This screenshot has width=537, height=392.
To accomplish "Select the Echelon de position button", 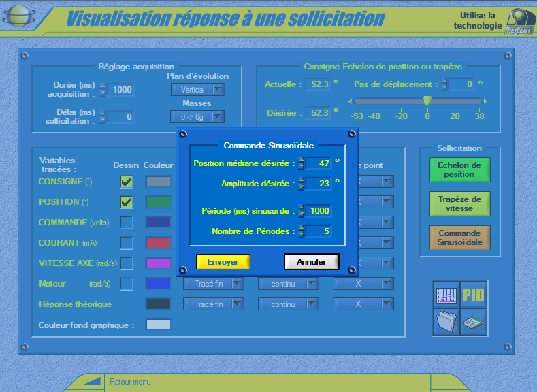I will click(459, 169).
